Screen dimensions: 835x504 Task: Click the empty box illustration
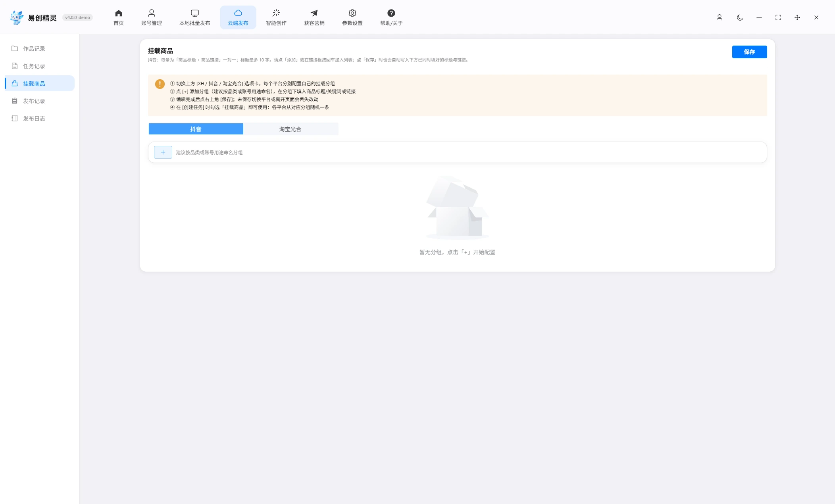[x=457, y=208]
